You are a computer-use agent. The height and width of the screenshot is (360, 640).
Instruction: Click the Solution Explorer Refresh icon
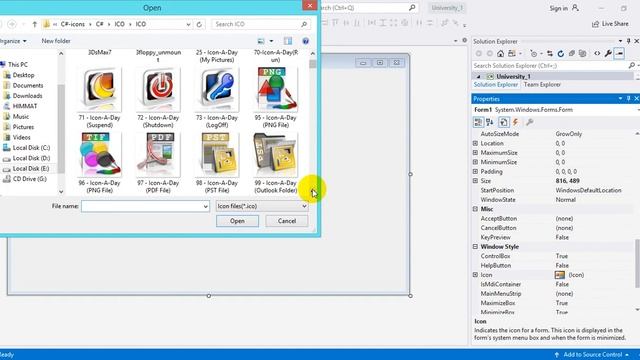pyautogui.click(x=561, y=54)
